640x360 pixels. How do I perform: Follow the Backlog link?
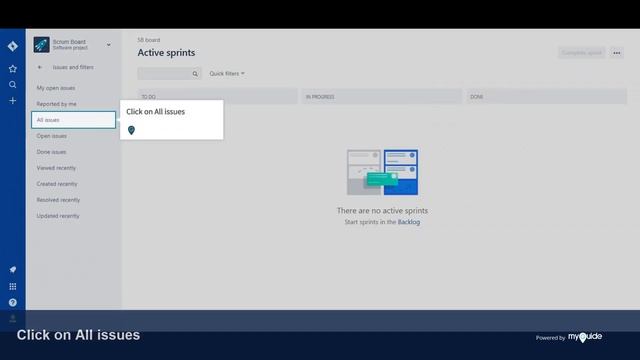click(x=409, y=222)
